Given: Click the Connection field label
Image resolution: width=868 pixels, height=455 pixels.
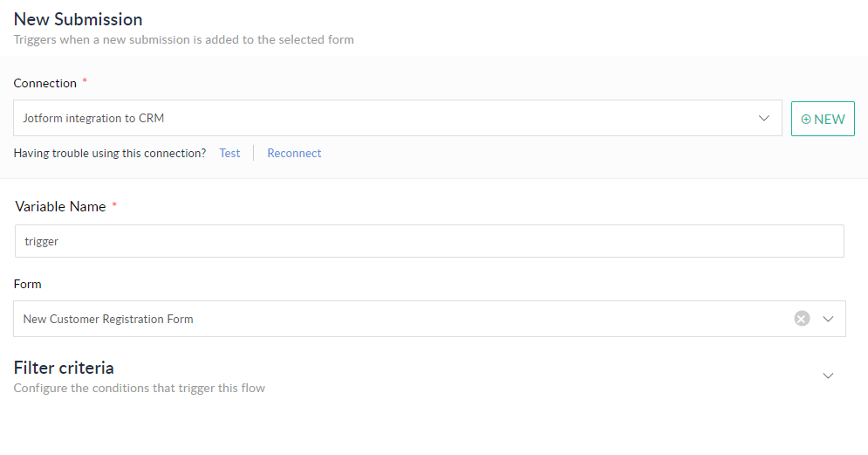Looking at the screenshot, I should [x=45, y=83].
